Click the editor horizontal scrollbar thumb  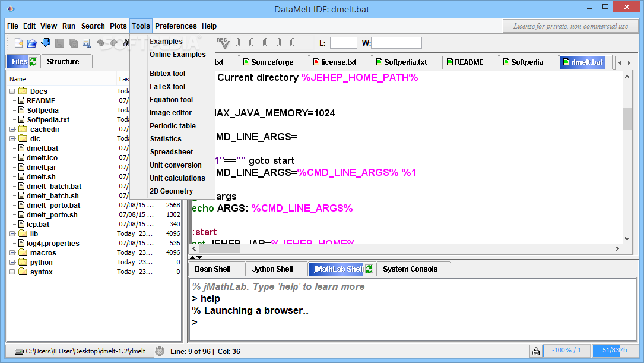[x=220, y=249]
